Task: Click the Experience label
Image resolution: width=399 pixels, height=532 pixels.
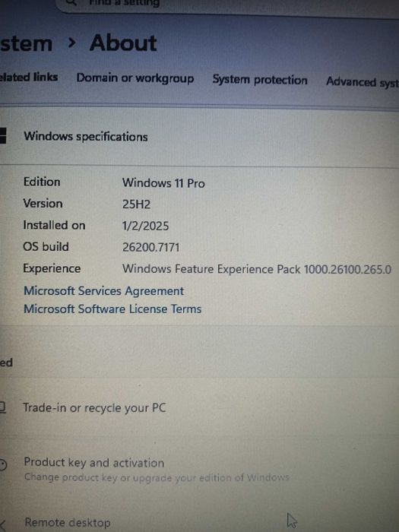Action: pos(52,268)
